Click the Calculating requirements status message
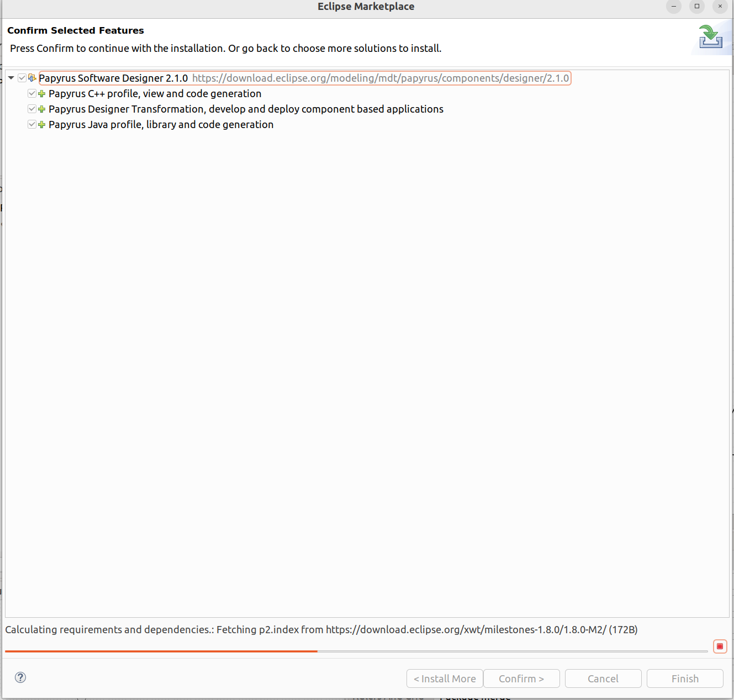The width and height of the screenshot is (734, 700). 321,629
